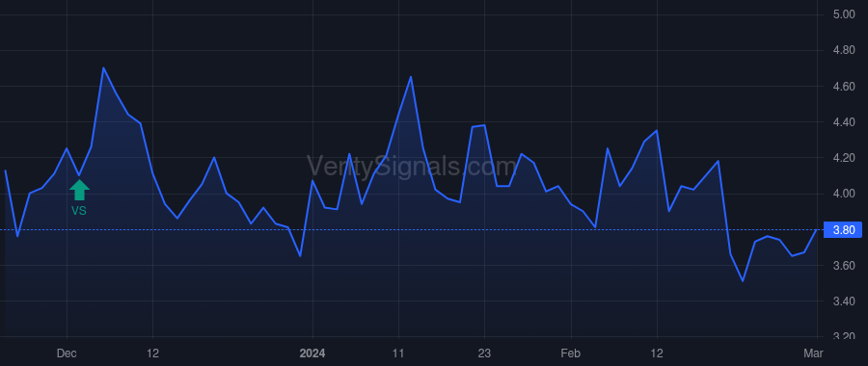Click the 23 date label on time axis
This screenshot has height=366, width=868.
[x=484, y=353]
